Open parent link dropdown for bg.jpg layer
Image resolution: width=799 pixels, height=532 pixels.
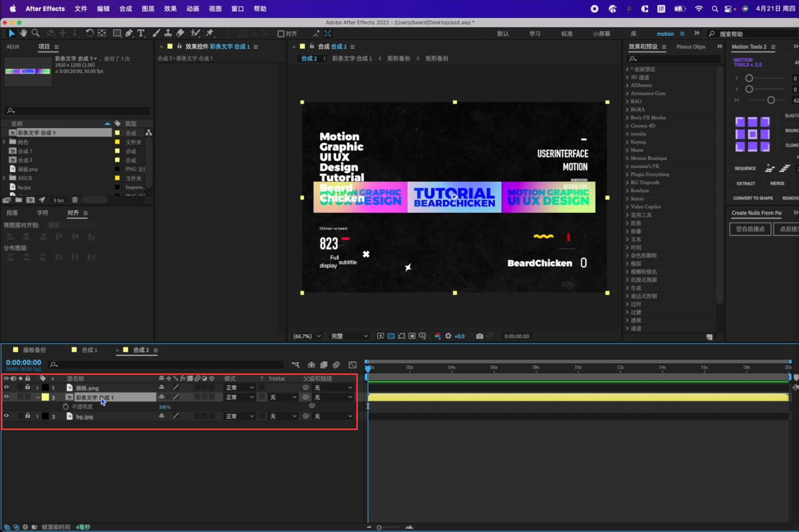pyautogui.click(x=333, y=416)
